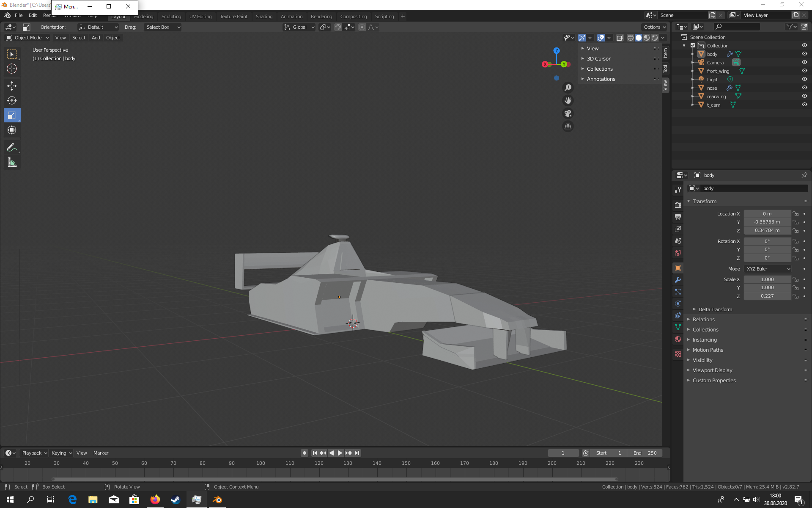Open the File menu
The height and width of the screenshot is (508, 812).
point(19,15)
